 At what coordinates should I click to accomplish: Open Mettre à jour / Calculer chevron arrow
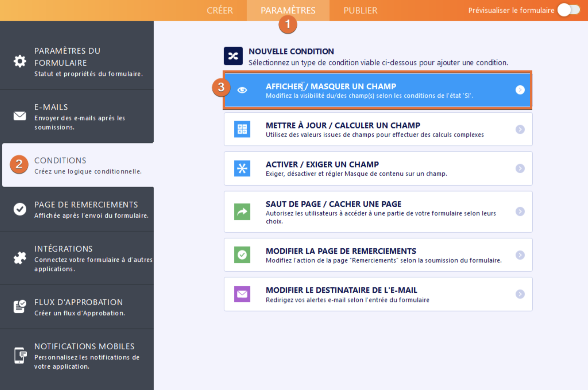pos(520,129)
